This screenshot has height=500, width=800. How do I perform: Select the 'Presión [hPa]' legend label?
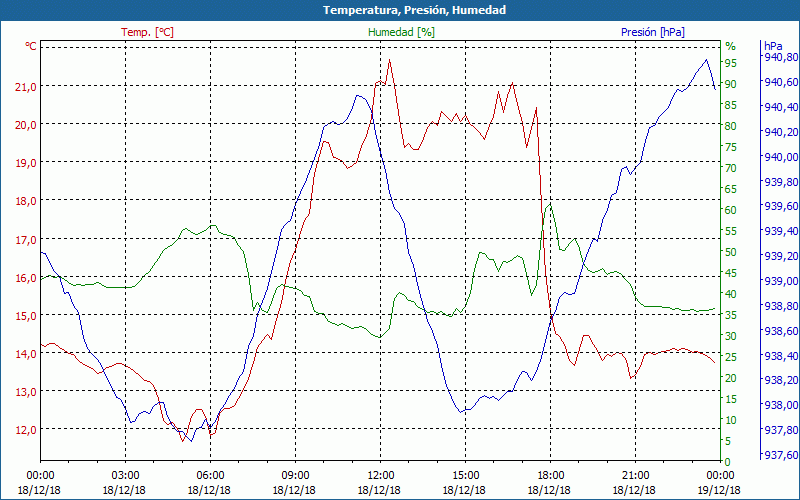click(653, 32)
